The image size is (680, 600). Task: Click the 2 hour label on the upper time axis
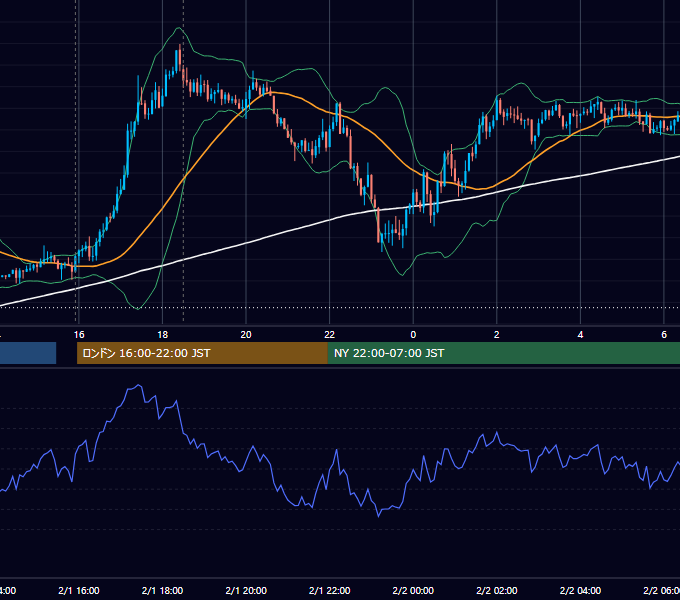point(497,335)
